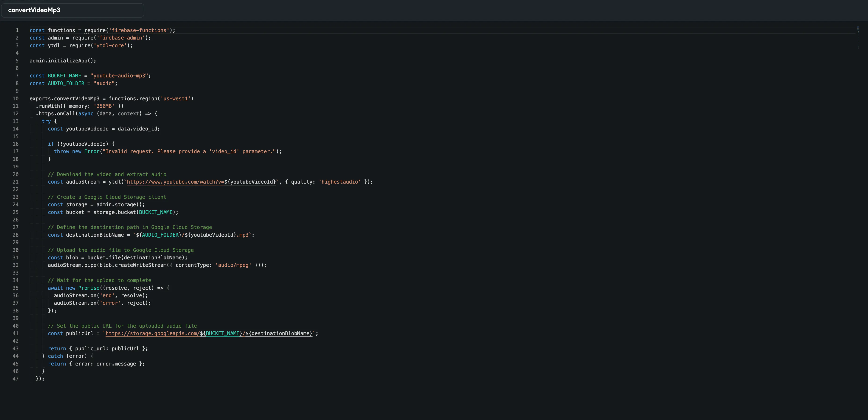Image resolution: width=868 pixels, height=420 pixels.
Task: Click comment 'Upload the audio file to Google Cloud Storage'
Action: point(121,250)
